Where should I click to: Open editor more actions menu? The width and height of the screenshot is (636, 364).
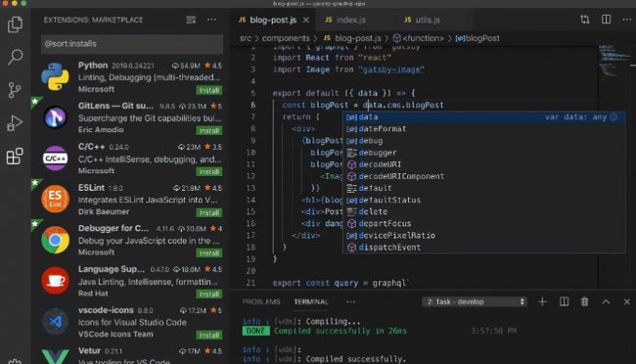pyautogui.click(x=626, y=20)
